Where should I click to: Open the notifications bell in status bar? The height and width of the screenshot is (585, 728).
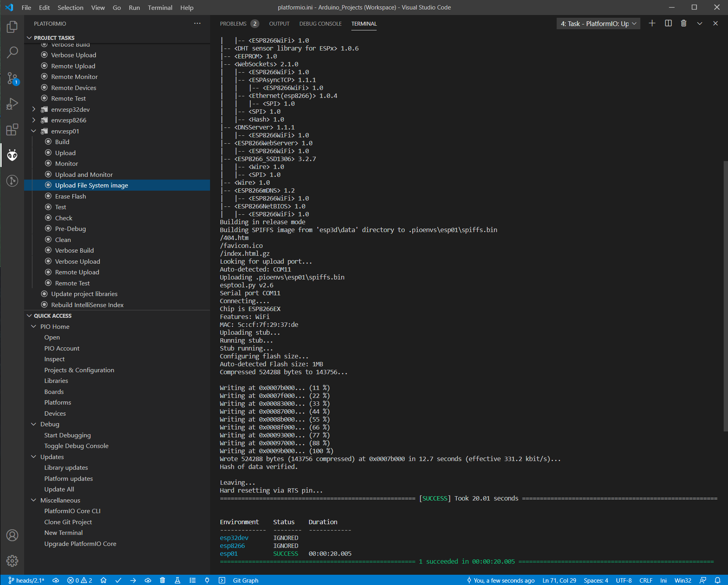(x=718, y=580)
